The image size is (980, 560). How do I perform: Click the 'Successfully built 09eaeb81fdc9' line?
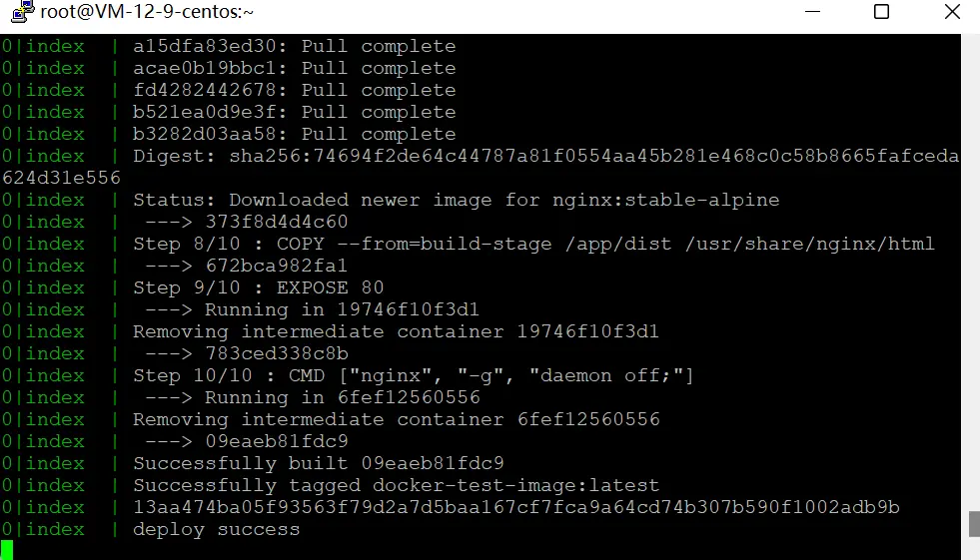pyautogui.click(x=318, y=463)
